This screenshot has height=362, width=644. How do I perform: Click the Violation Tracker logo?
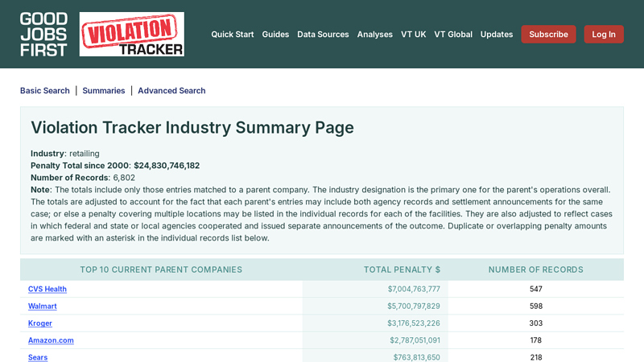131,34
